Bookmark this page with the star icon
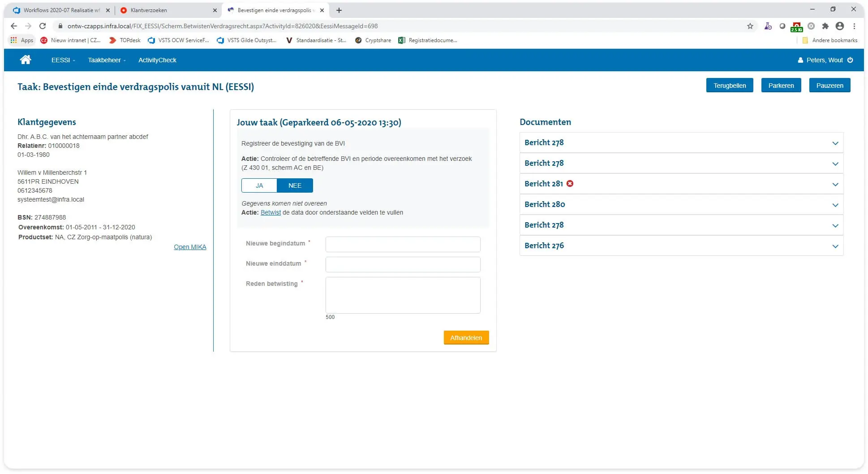Viewport: 868px width, 474px height. coord(750,26)
